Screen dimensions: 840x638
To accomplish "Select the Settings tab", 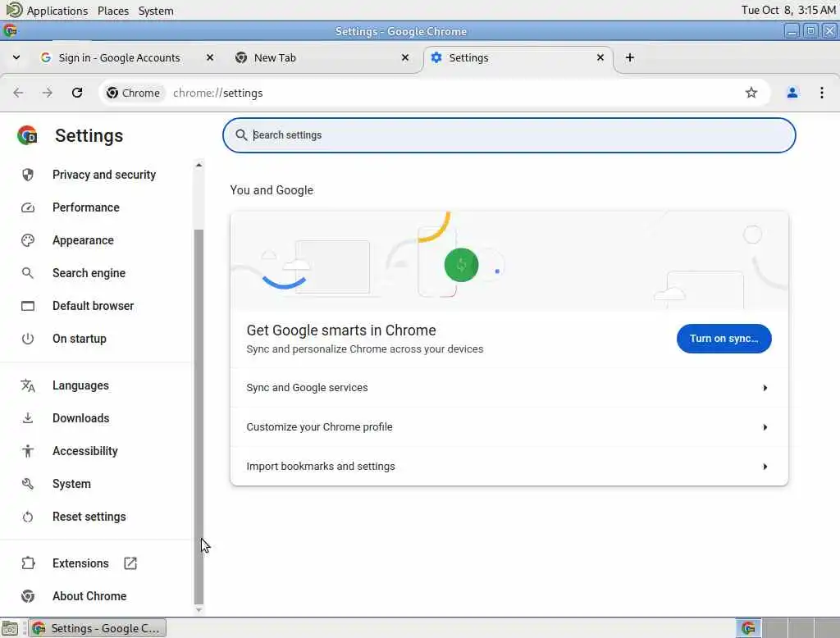I will point(468,58).
